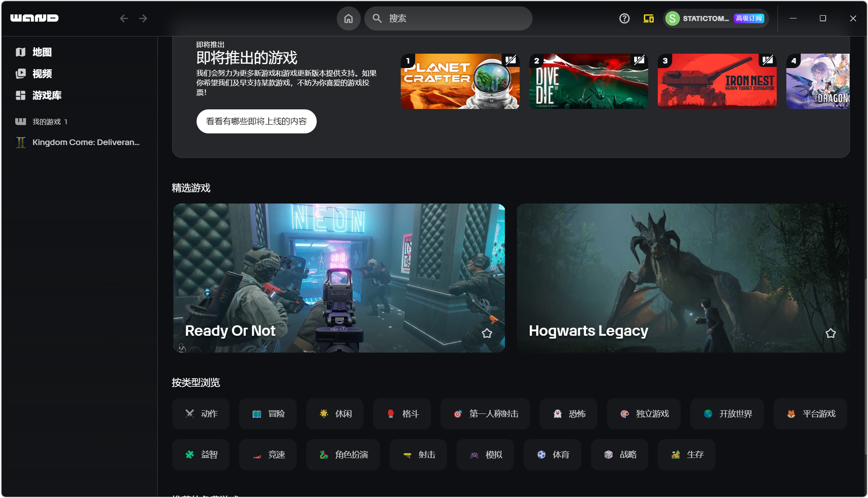Click the WAND logo

coord(34,18)
